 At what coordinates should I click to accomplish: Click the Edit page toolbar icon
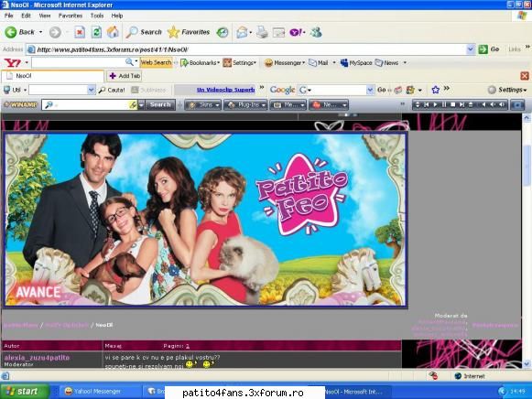[x=279, y=33]
